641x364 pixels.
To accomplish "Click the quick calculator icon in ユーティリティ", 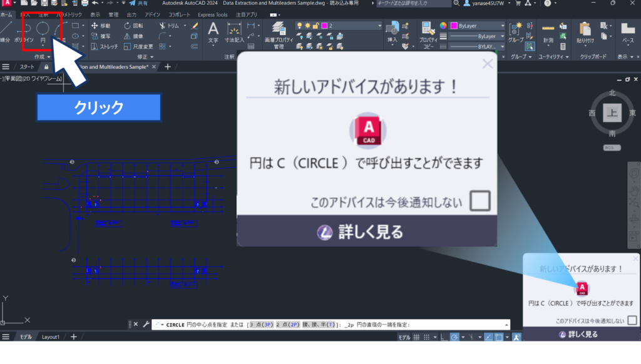I will pyautogui.click(x=563, y=46).
